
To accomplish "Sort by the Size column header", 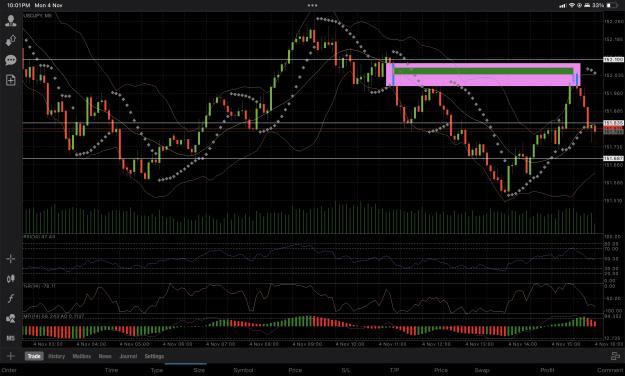I will click(x=199, y=370).
